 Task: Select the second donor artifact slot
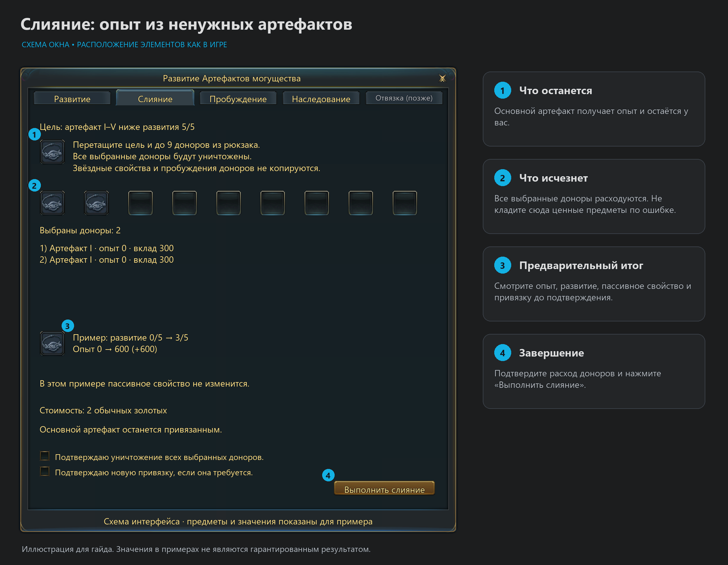[96, 203]
